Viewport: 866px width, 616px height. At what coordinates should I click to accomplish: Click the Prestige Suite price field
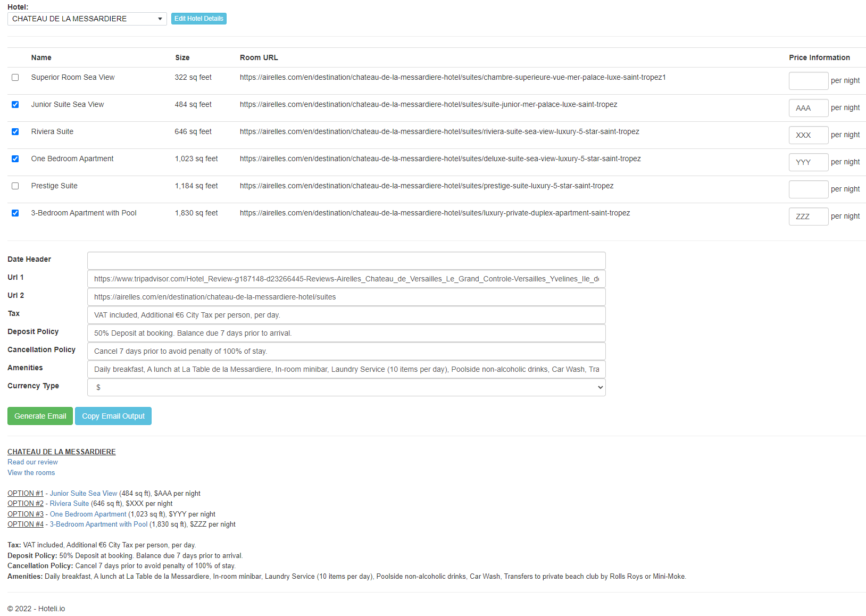point(809,189)
